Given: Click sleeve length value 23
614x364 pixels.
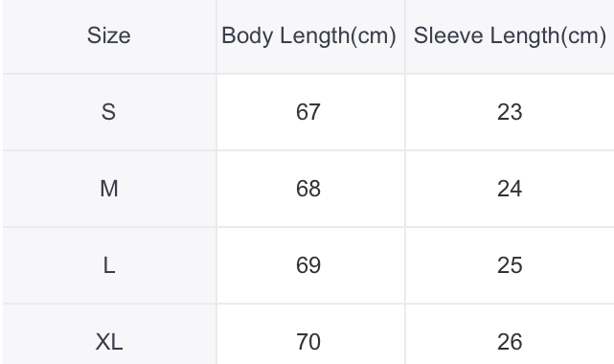Looking at the screenshot, I should (x=510, y=112).
